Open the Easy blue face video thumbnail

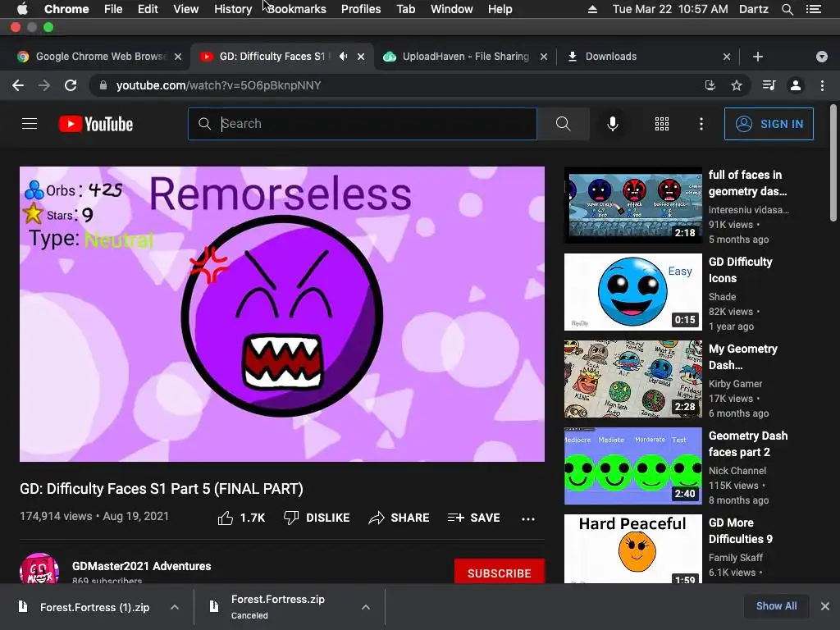(x=632, y=292)
